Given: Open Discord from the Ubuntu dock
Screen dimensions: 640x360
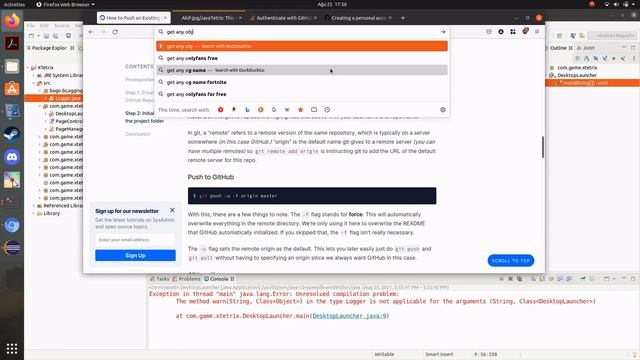Looking at the screenshot, I should pyautogui.click(x=12, y=157).
